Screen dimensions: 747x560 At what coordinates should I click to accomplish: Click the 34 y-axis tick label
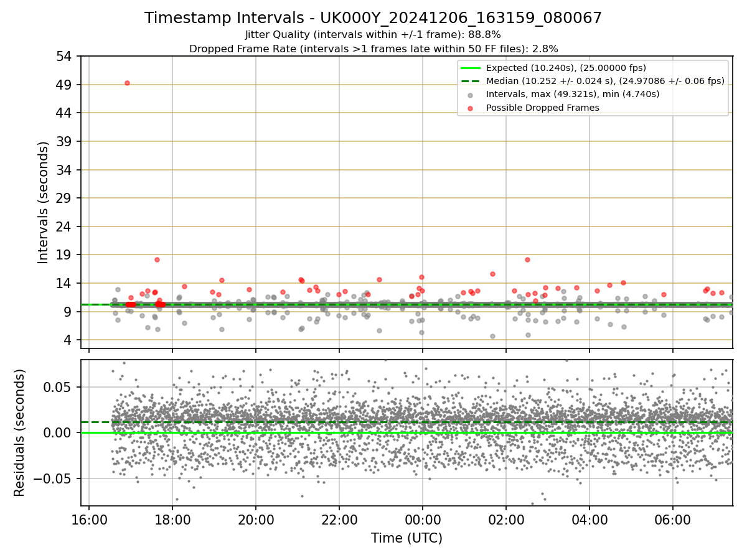pyautogui.click(x=65, y=170)
